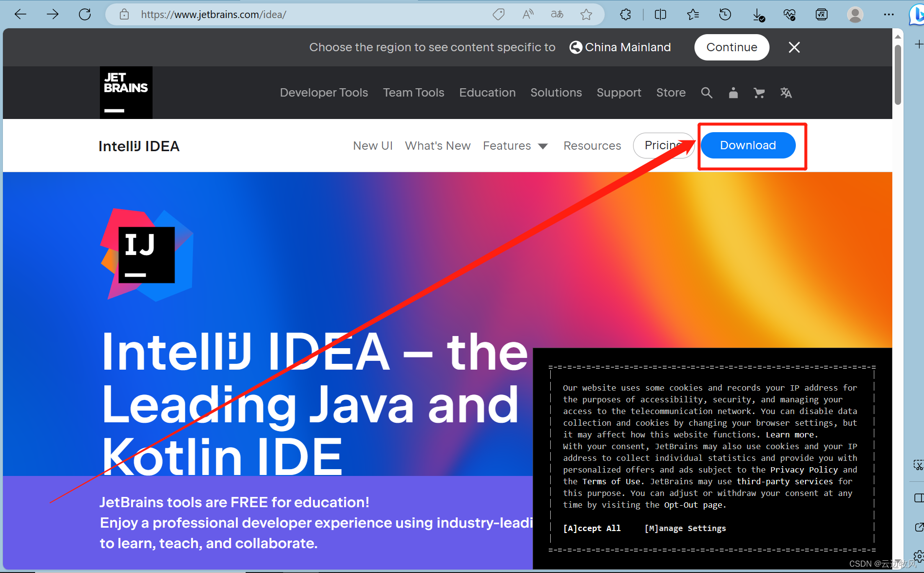
Task: Click the blue Download button
Action: click(x=748, y=145)
